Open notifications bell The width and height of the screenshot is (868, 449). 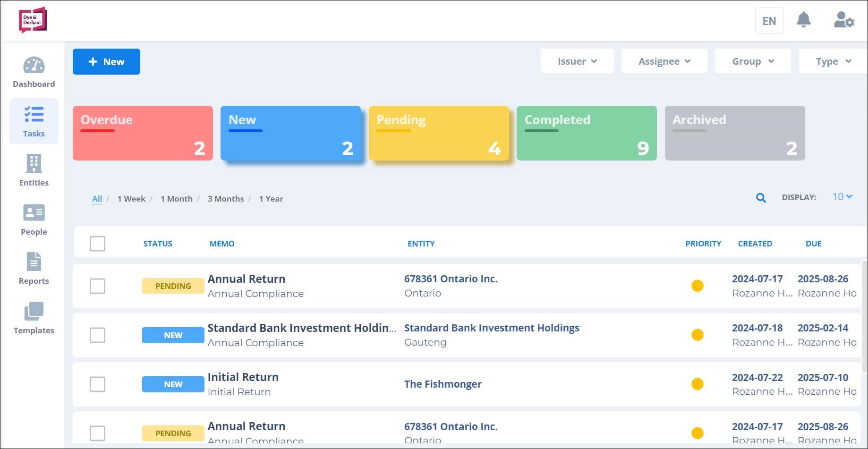pyautogui.click(x=804, y=20)
